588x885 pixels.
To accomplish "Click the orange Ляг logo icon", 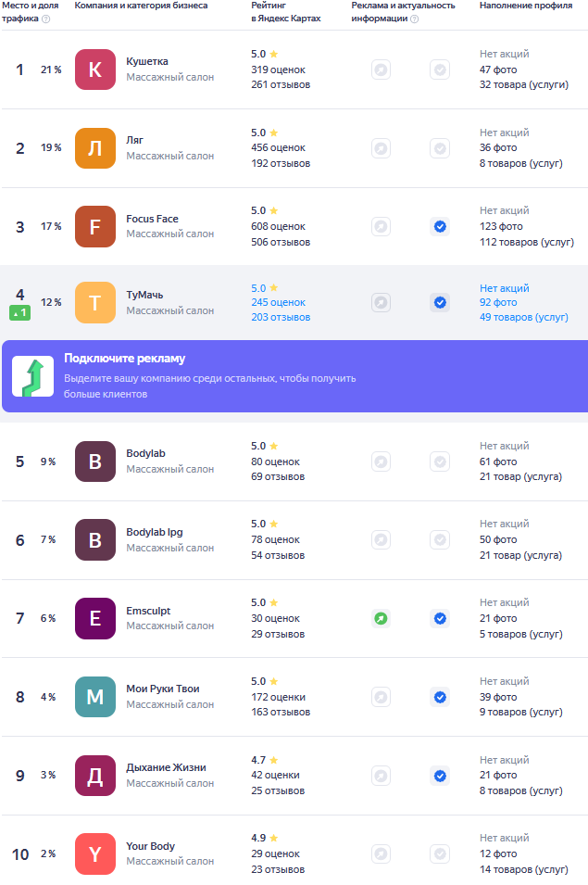I will [x=94, y=148].
